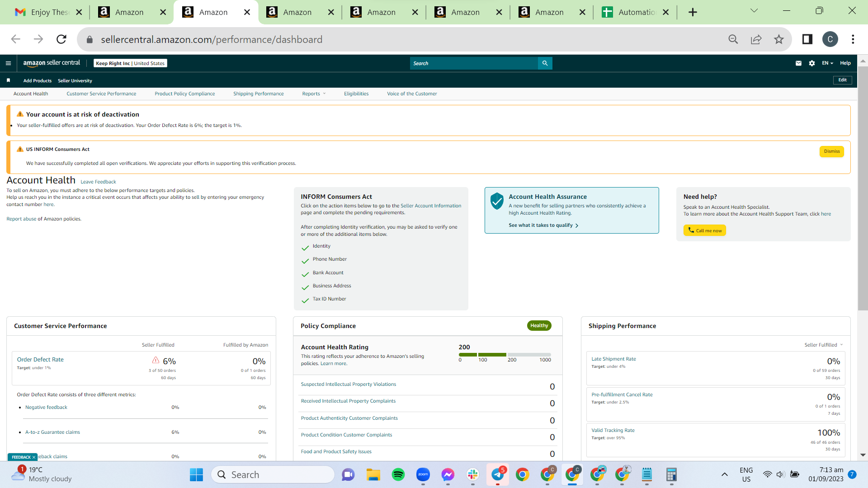Click the Report abuse link
Screen dimensions: 868x488
[x=21, y=219]
